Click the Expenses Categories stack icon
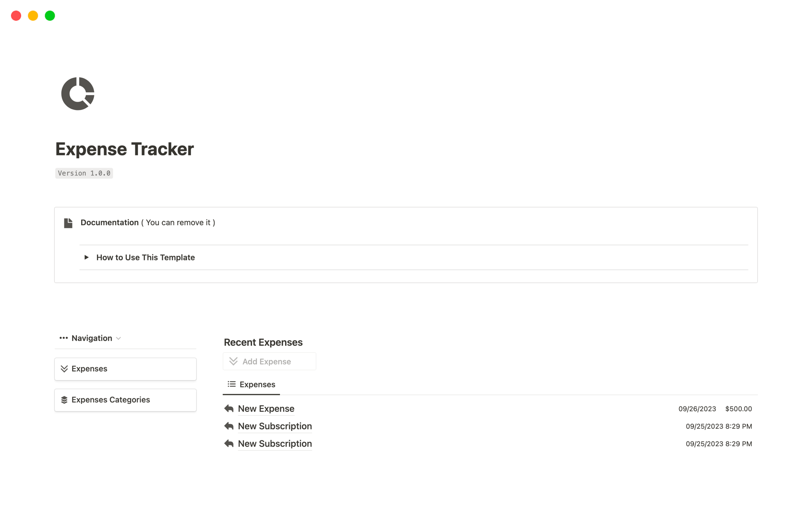 [x=64, y=399]
